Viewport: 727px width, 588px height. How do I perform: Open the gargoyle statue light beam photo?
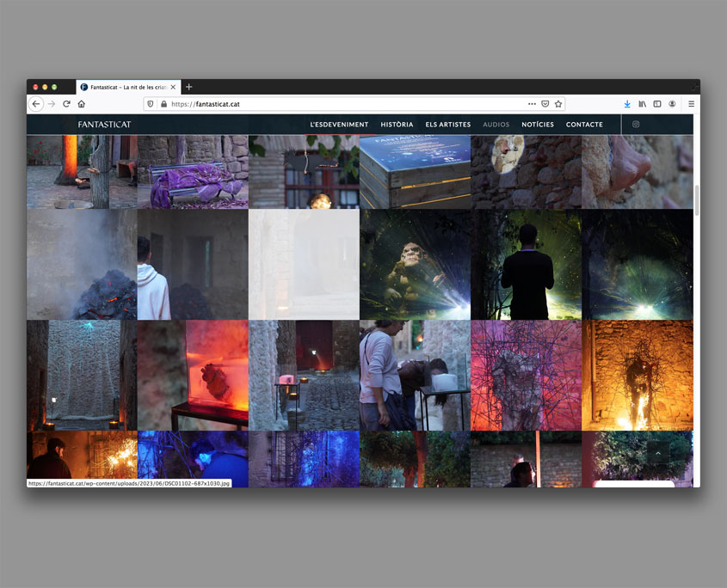(415, 265)
